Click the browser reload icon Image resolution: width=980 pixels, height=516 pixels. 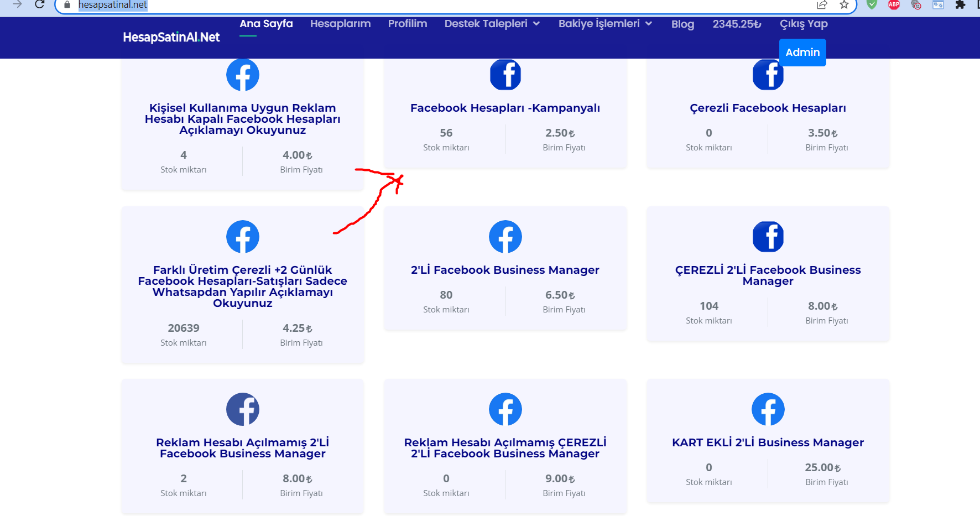pos(39,4)
